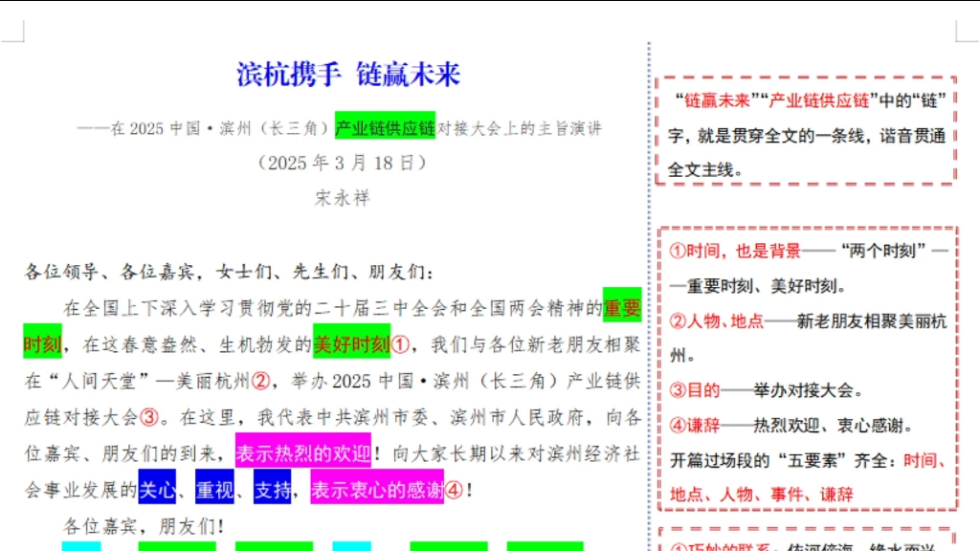Select the highlighted text 产业链供应链
This screenshot has width=980, height=551.
click(384, 129)
